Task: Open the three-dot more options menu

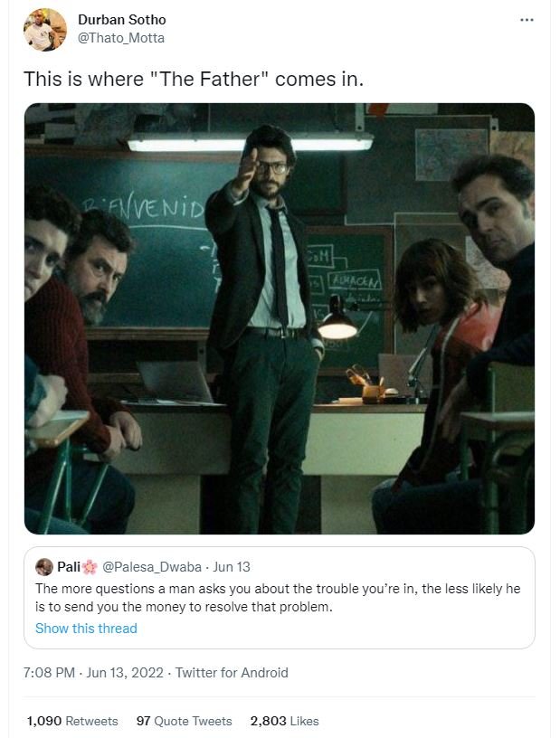Action: [527, 20]
